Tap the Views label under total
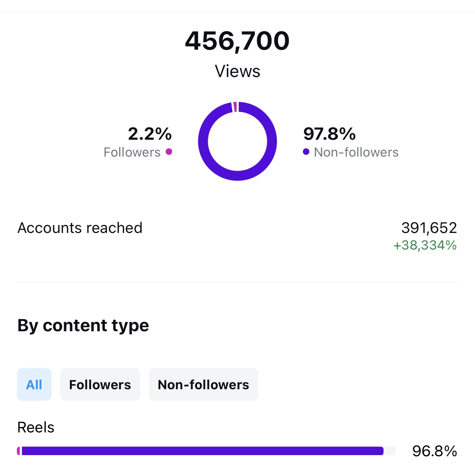 coord(237,71)
